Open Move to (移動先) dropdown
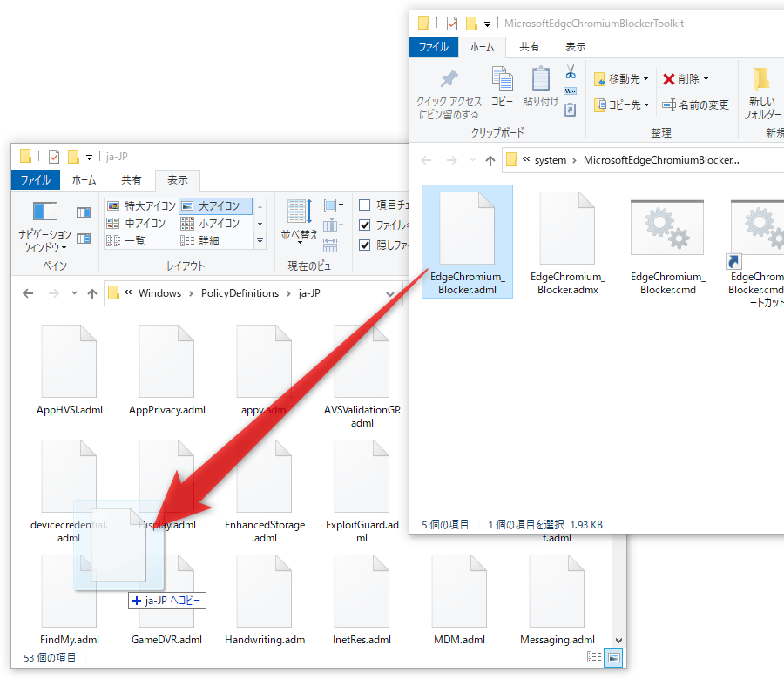Image resolution: width=784 pixels, height=679 pixels. [x=621, y=79]
